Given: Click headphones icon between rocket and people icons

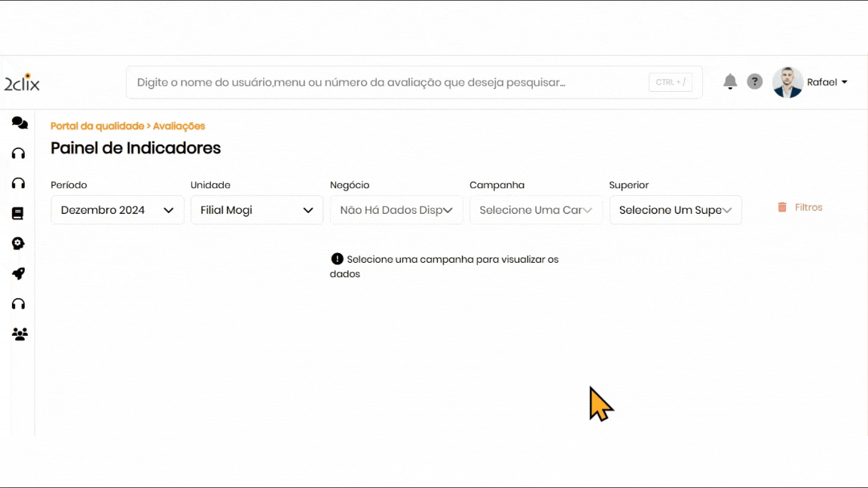Looking at the screenshot, I should point(19,304).
